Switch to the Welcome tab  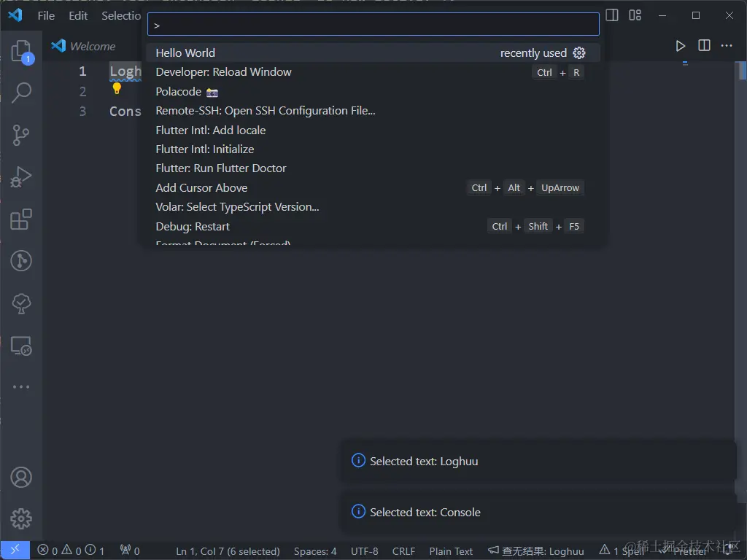(84, 46)
